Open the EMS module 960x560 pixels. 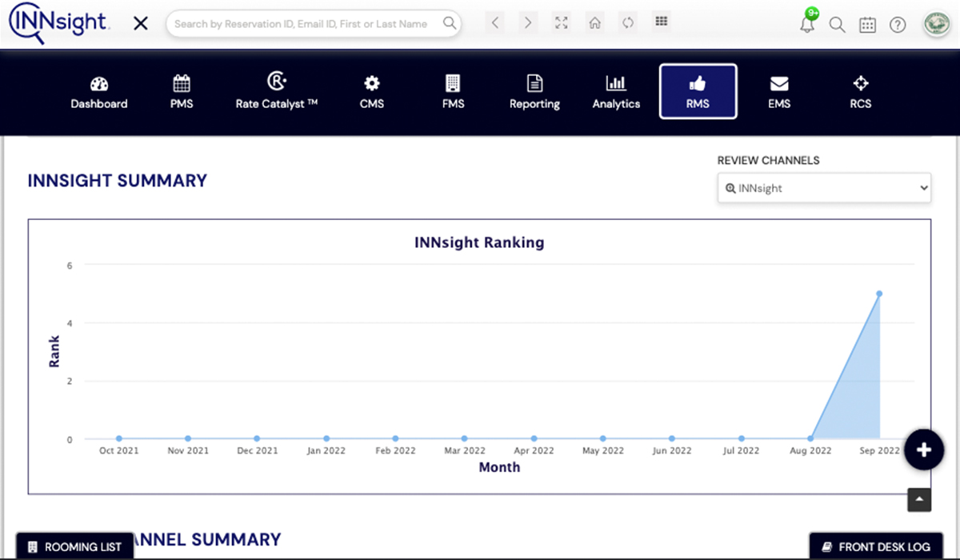coord(779,92)
